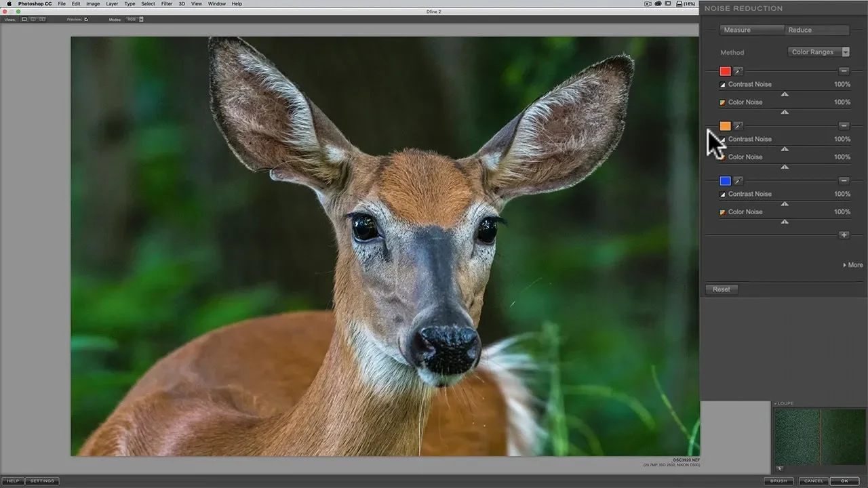
Task: Click the red range Color Noise slider handle
Action: [x=785, y=112]
